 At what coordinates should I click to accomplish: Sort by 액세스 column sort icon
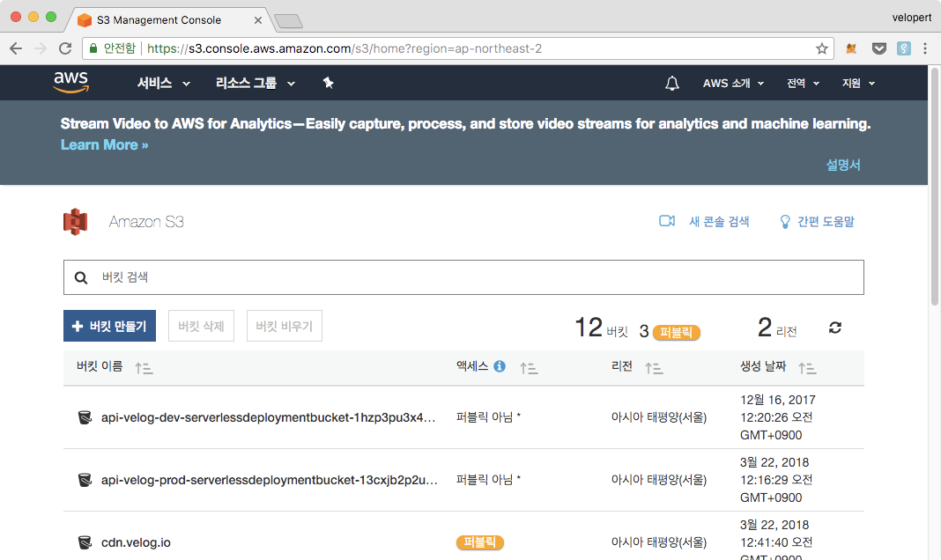[x=529, y=368]
